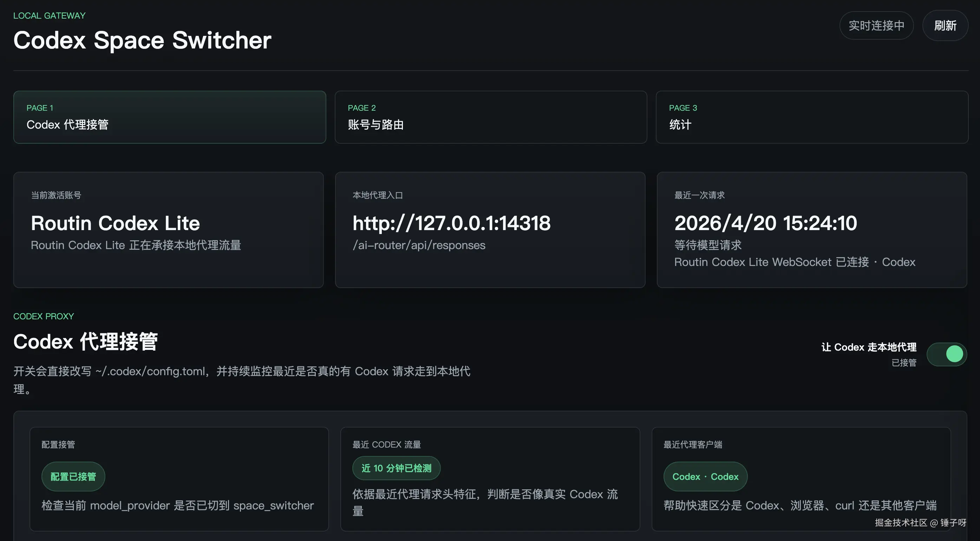This screenshot has height=541, width=980.
Task: Click the CODEX PROXY section label
Action: 43,316
